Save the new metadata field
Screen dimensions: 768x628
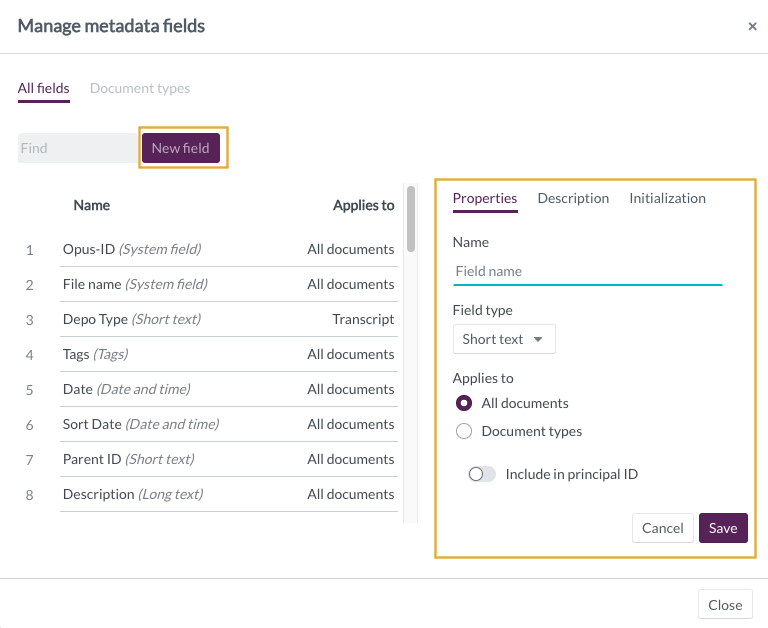[723, 528]
